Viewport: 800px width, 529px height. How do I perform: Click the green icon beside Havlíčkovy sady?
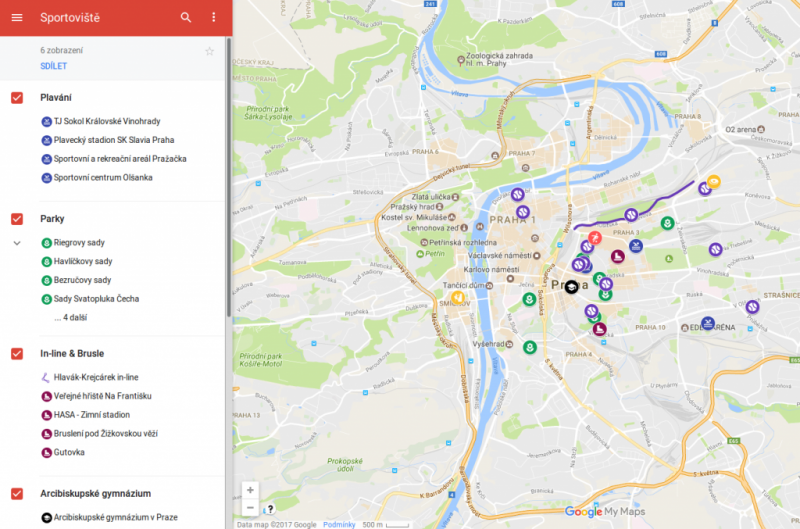pos(46,262)
